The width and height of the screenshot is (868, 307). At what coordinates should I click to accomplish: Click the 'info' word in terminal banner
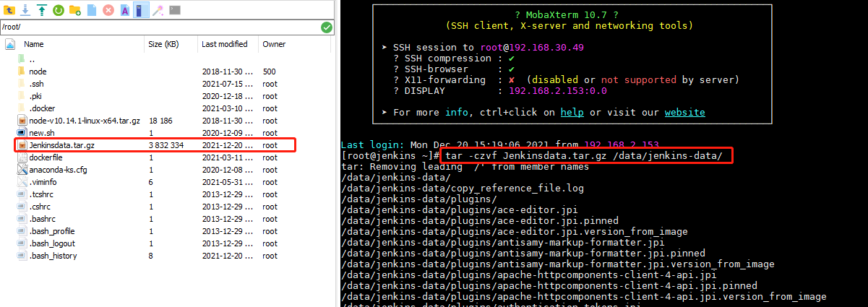457,113
